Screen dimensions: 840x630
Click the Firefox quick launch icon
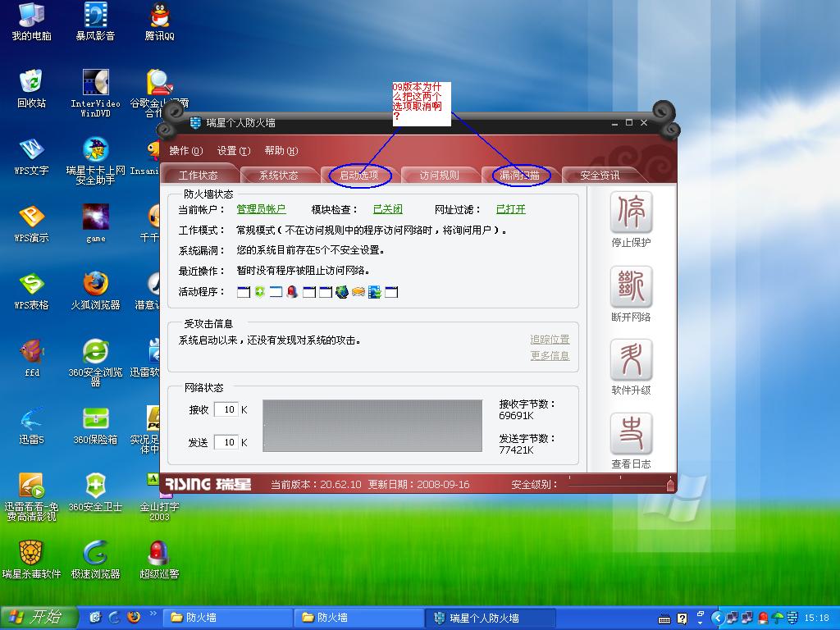[134, 617]
